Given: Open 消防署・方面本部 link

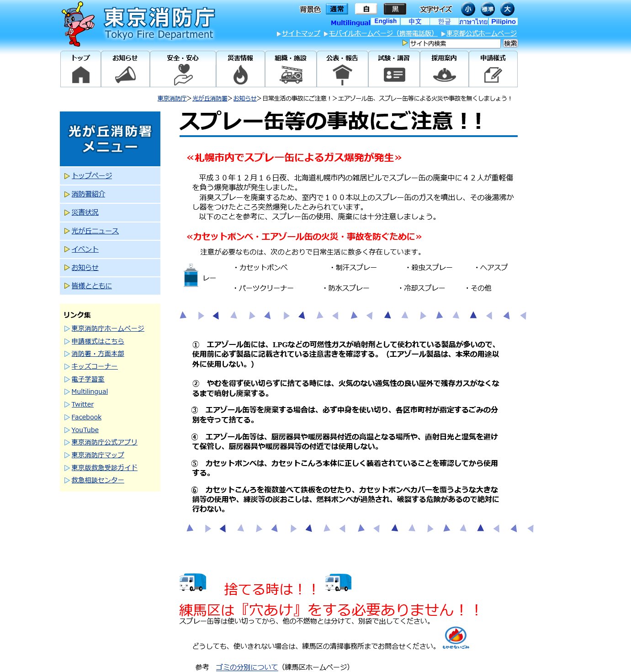Looking at the screenshot, I should click(x=98, y=354).
